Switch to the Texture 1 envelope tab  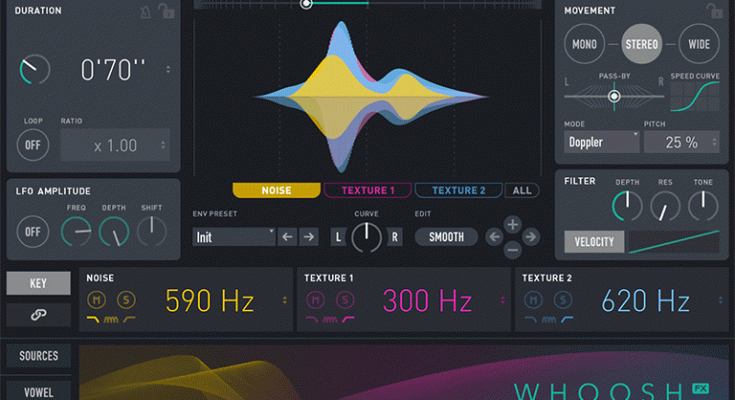(368, 190)
